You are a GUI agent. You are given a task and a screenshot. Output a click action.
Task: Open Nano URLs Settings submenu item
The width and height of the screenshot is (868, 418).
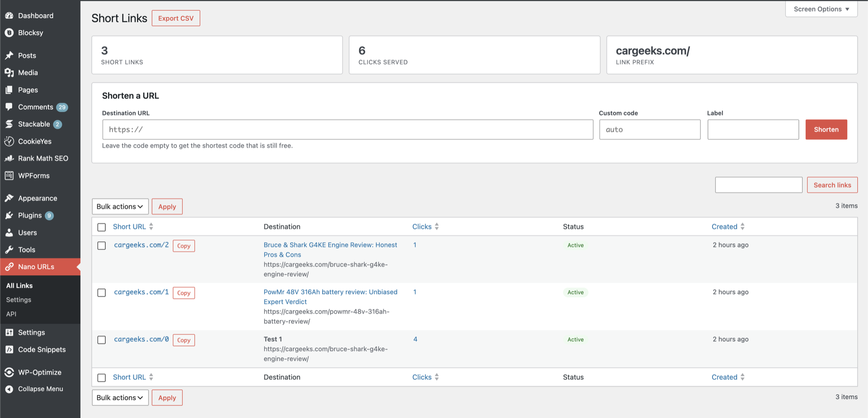pyautogui.click(x=19, y=300)
